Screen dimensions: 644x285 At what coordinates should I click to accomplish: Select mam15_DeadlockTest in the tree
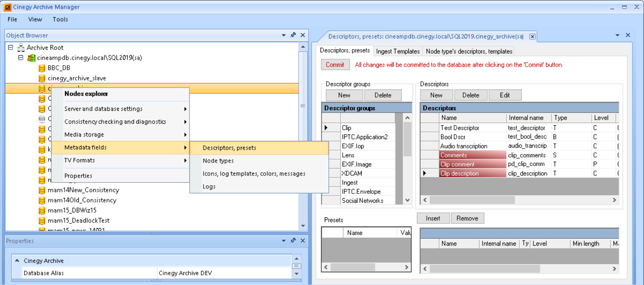78,221
